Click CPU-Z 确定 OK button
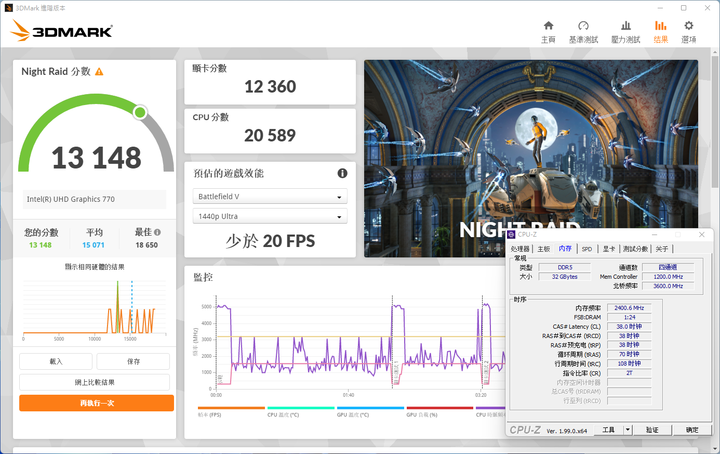The width and height of the screenshot is (720, 454). tap(692, 430)
